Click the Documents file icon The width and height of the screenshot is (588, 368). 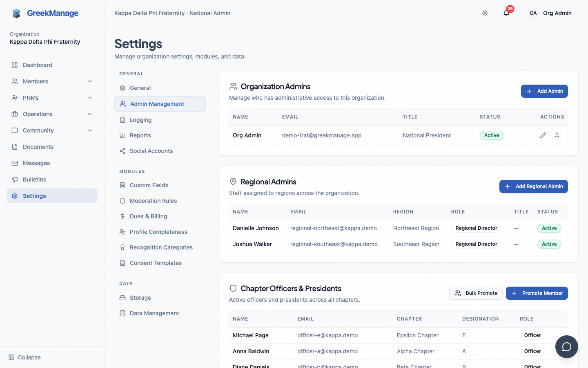tap(15, 147)
